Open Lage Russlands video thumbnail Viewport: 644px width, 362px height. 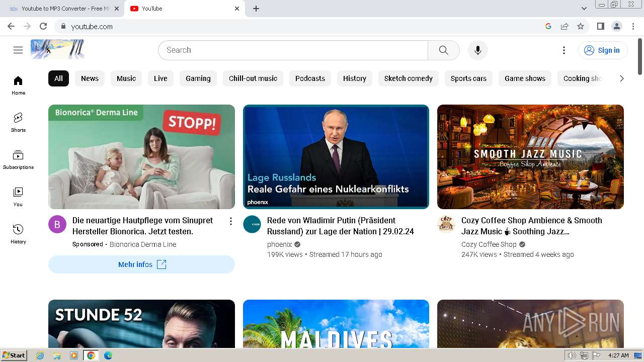coord(336,157)
